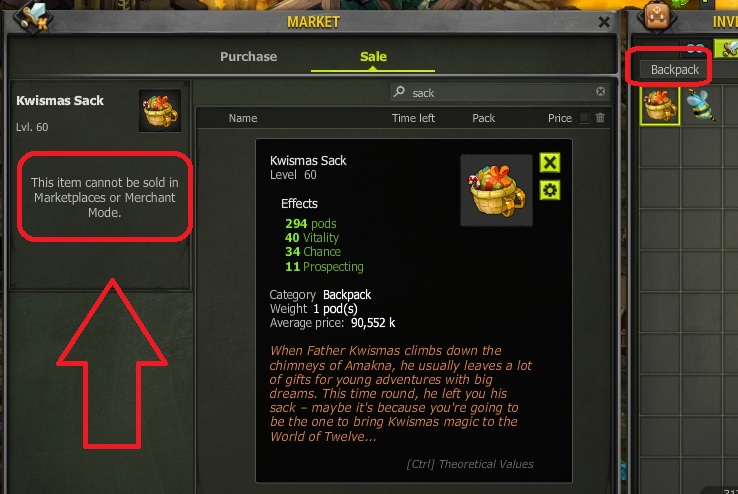Open the Backpack category dropdown

pos(675,70)
